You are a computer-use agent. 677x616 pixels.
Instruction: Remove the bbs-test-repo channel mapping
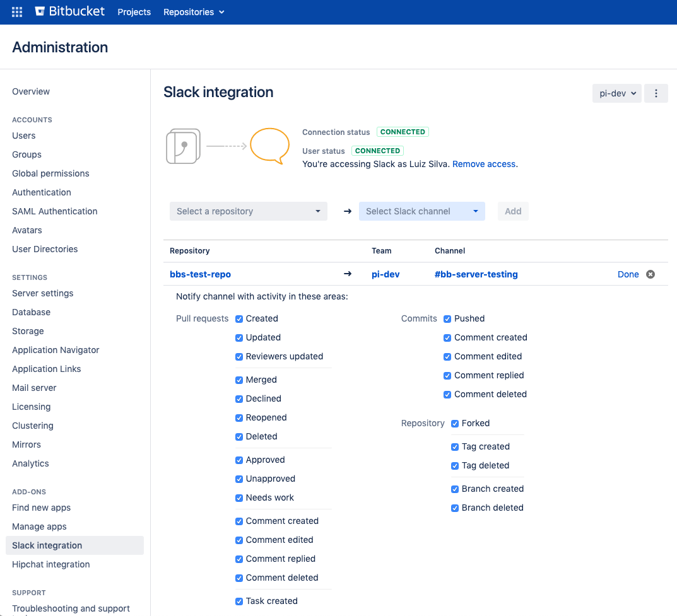[651, 274]
